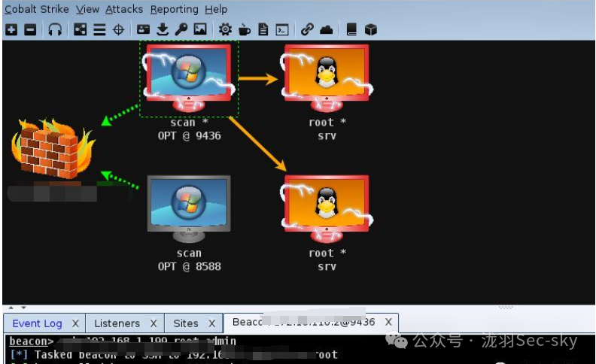This screenshot has height=364, width=596.
Task: Open the Reporting menu
Action: [174, 9]
